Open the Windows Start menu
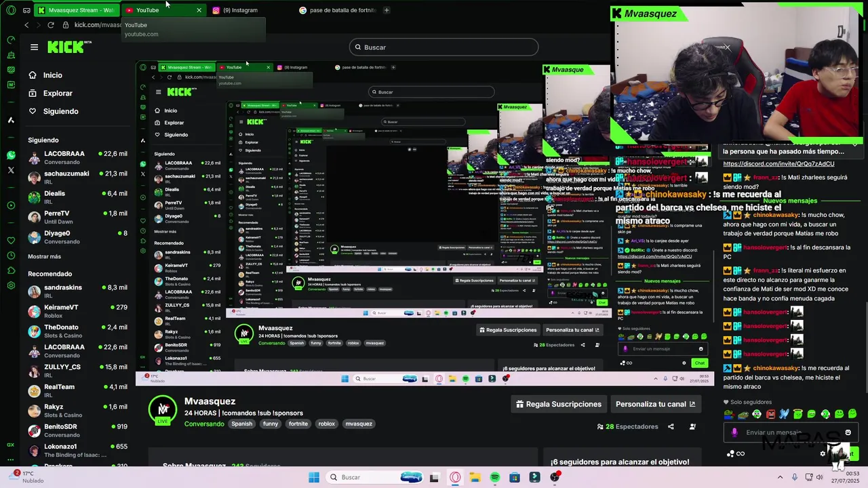This screenshot has height=488, width=868. click(x=314, y=477)
